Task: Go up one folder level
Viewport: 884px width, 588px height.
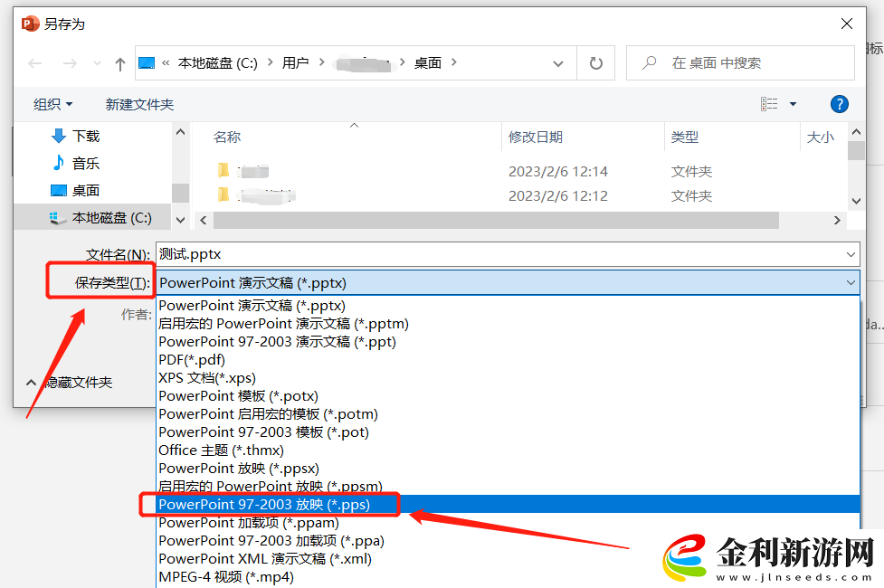Action: (119, 63)
